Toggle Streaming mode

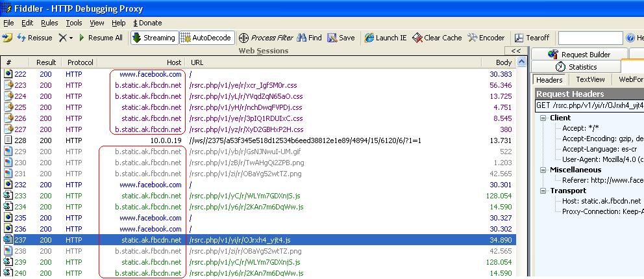click(155, 38)
